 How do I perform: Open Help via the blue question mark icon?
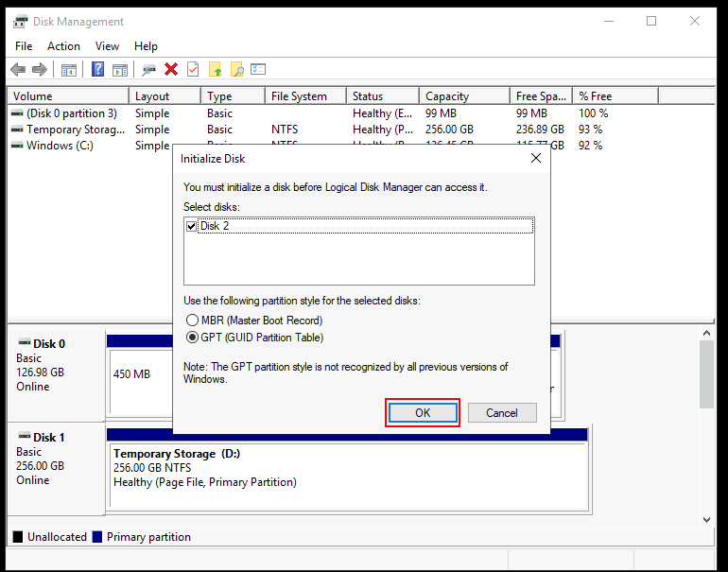[97, 69]
